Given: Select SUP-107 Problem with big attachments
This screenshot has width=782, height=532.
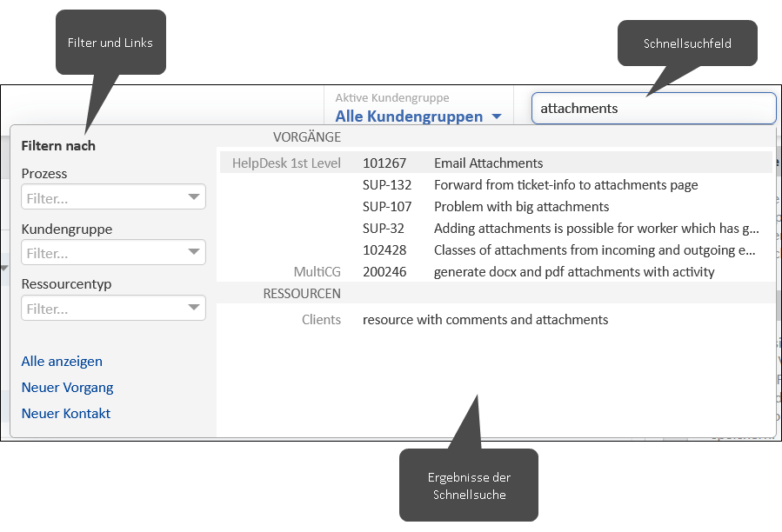Looking at the screenshot, I should coord(496,206).
